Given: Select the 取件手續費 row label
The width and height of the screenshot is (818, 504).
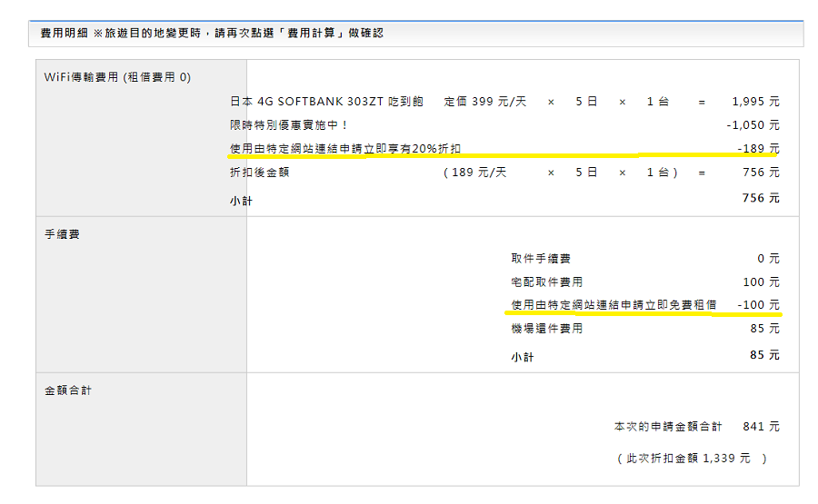Looking at the screenshot, I should [x=541, y=259].
